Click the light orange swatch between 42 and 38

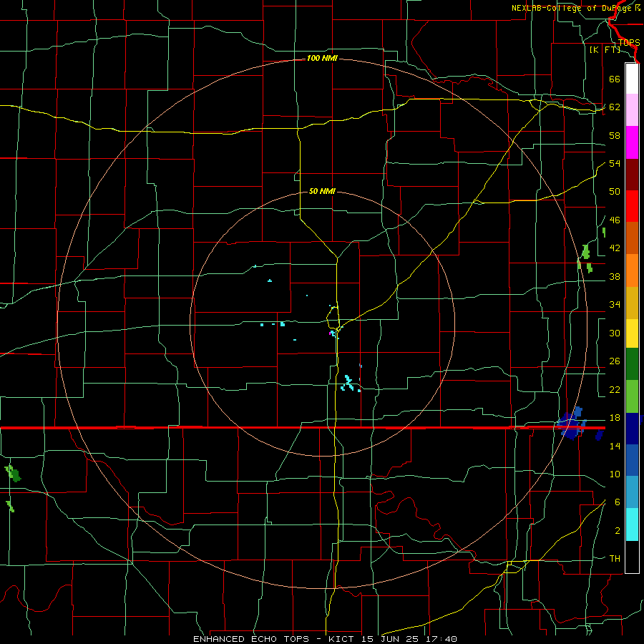pyautogui.click(x=632, y=270)
